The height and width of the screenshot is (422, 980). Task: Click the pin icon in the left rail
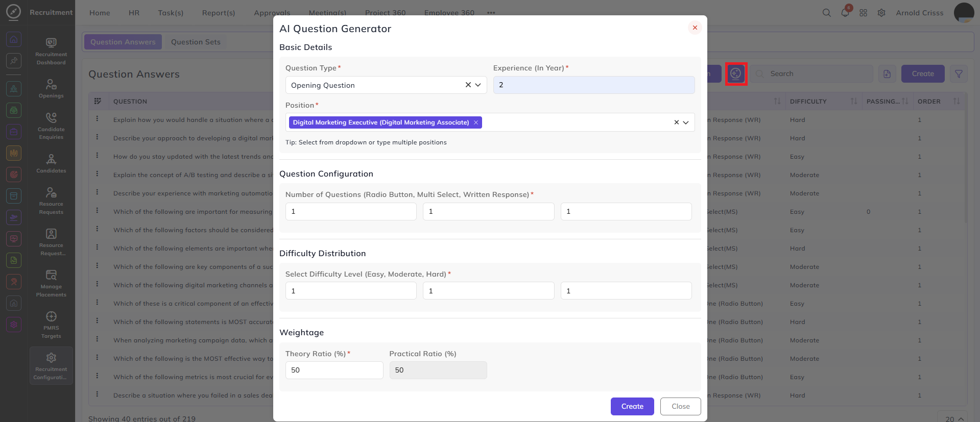[14, 61]
